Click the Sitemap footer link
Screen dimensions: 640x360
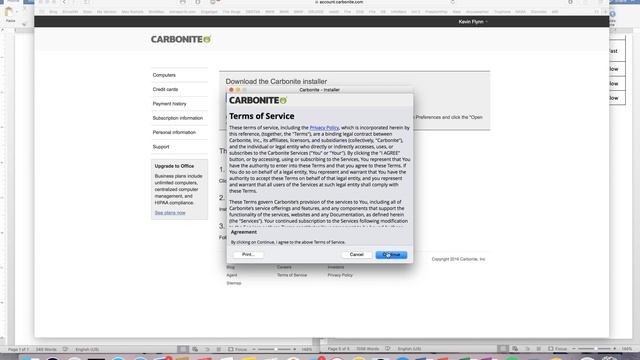coord(234,283)
